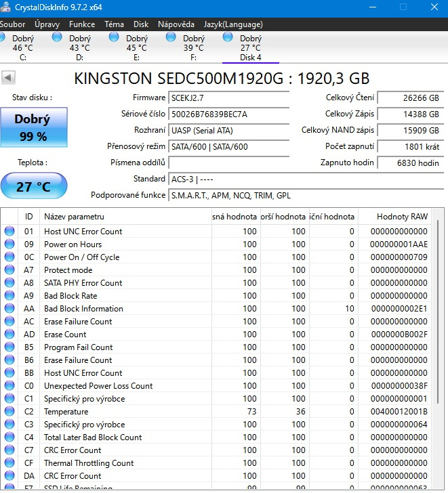The image size is (448, 493).
Task: Click the Zapnuto hodin value 6830 hodin
Action: click(410, 163)
